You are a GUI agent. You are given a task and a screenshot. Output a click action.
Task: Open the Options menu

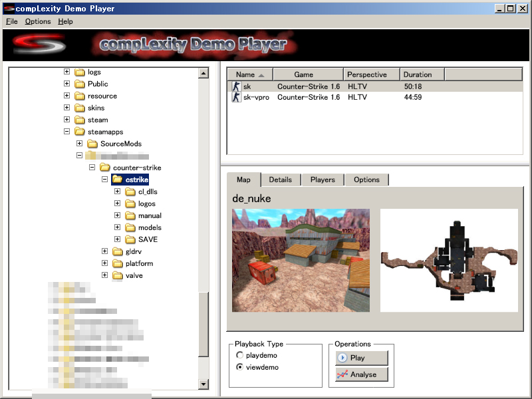38,21
